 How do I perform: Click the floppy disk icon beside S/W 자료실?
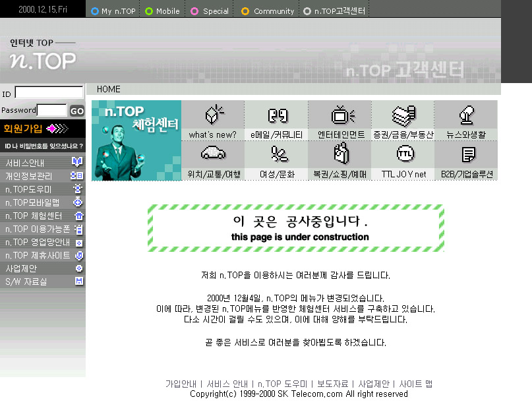point(79,281)
